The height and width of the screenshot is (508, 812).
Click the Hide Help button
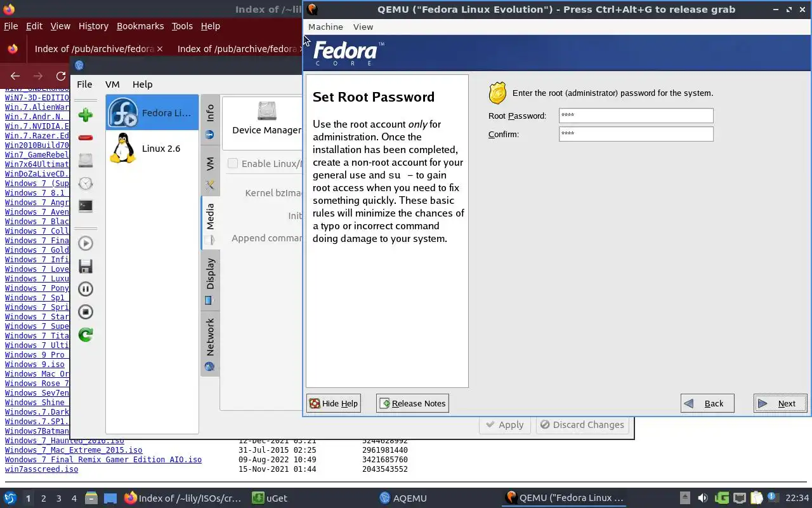[334, 403]
